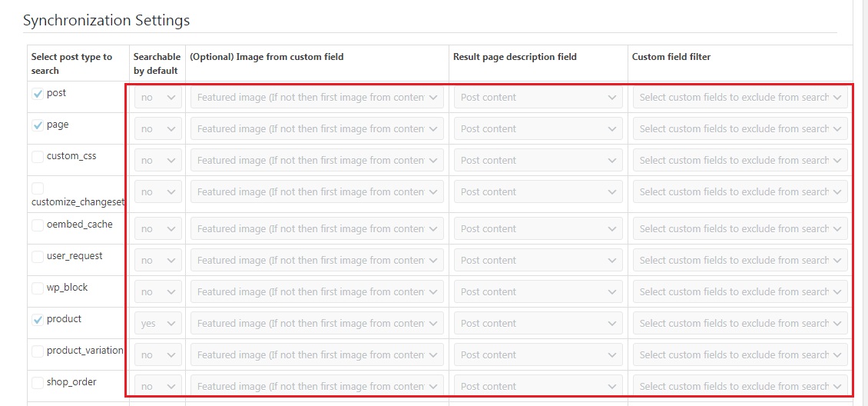This screenshot has height=406, width=868.
Task: Open the product row's 'yes' searchable dropdown
Action: (x=158, y=324)
